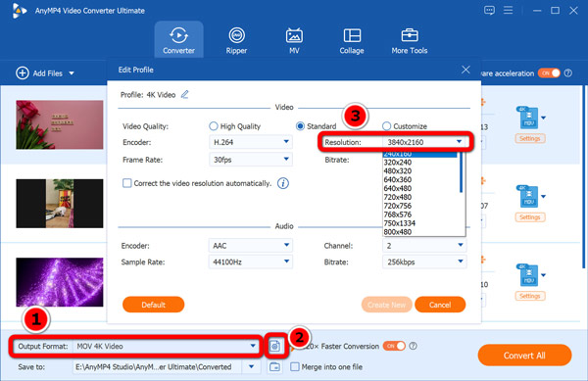
Task: Expand format arrow for third video
Action: tap(543, 276)
